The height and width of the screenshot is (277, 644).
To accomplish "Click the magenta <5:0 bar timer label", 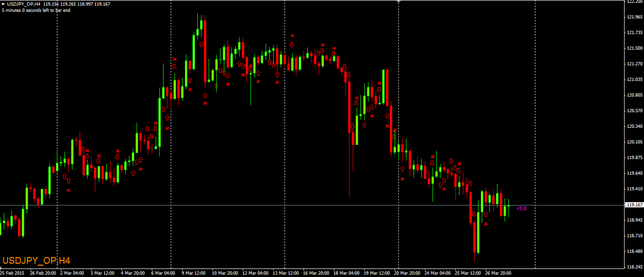I will click(521, 208).
